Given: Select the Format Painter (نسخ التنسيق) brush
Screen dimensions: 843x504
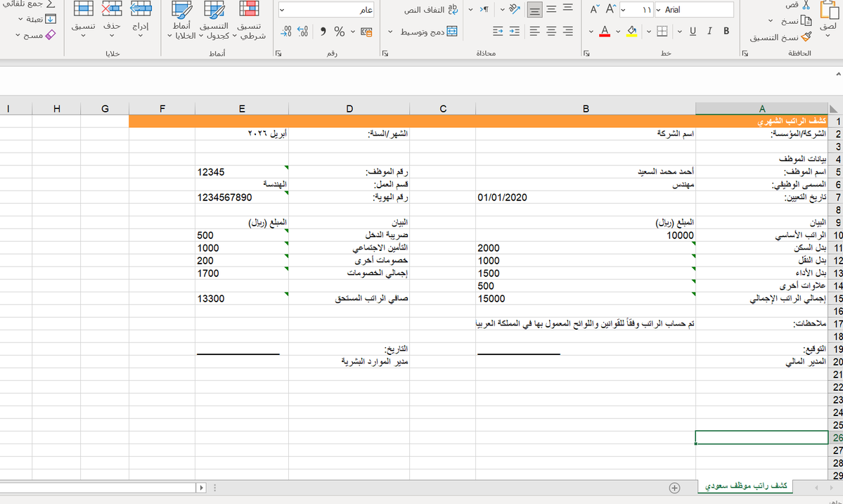Looking at the screenshot, I should click(806, 37).
